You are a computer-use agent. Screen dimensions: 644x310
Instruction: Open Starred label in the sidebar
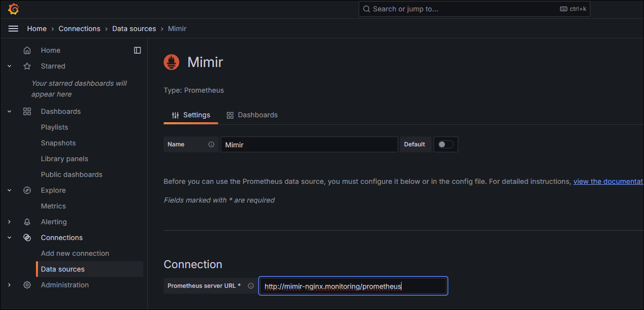(x=53, y=66)
